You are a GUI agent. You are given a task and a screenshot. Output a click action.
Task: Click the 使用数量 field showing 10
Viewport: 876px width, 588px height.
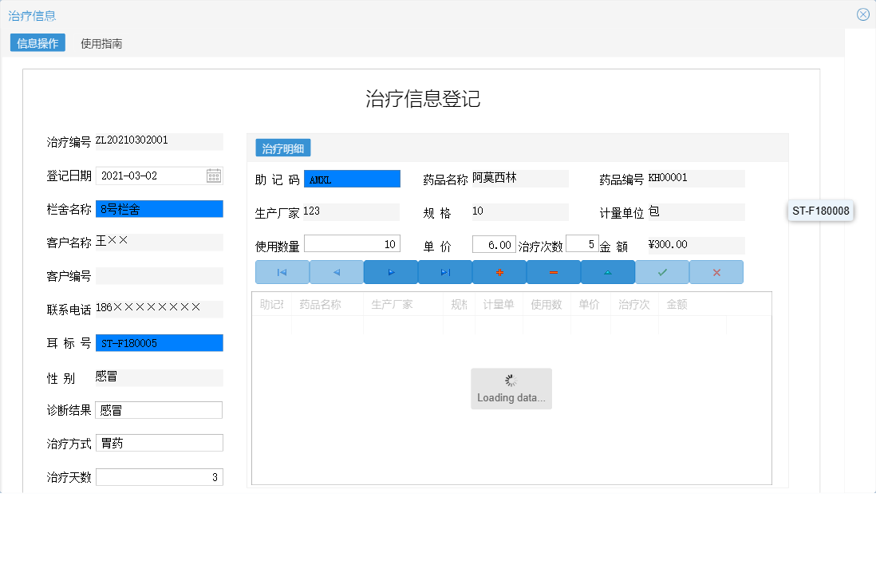click(x=351, y=243)
